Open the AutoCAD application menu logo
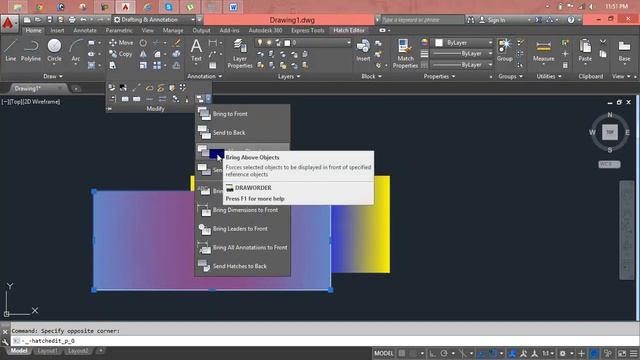This screenshot has height=360, width=640. coord(8,23)
